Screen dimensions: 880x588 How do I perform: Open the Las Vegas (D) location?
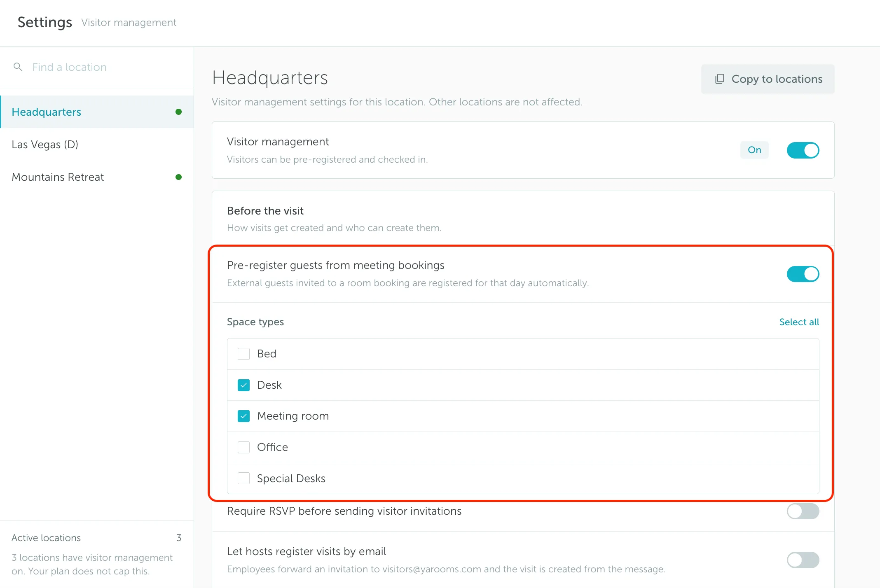[x=97, y=145]
